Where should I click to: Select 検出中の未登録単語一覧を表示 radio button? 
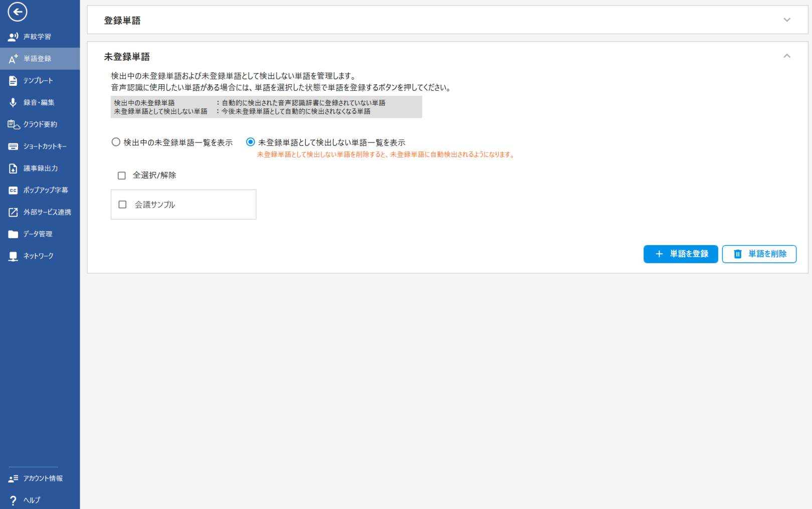116,142
